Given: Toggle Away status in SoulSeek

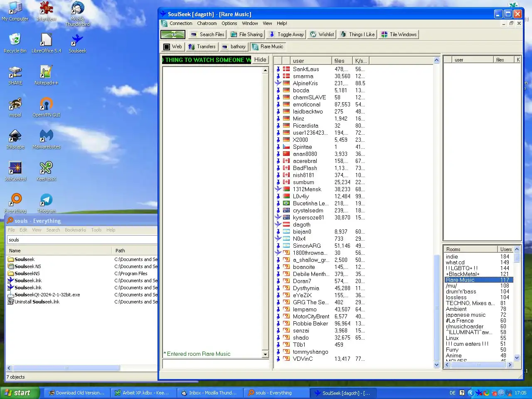Looking at the screenshot, I should [x=286, y=34].
